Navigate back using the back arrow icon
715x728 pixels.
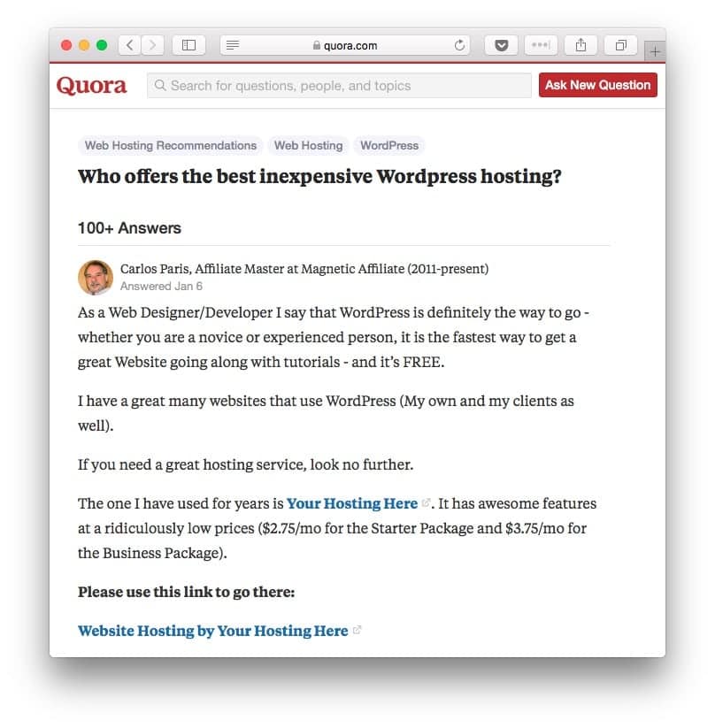(x=129, y=45)
